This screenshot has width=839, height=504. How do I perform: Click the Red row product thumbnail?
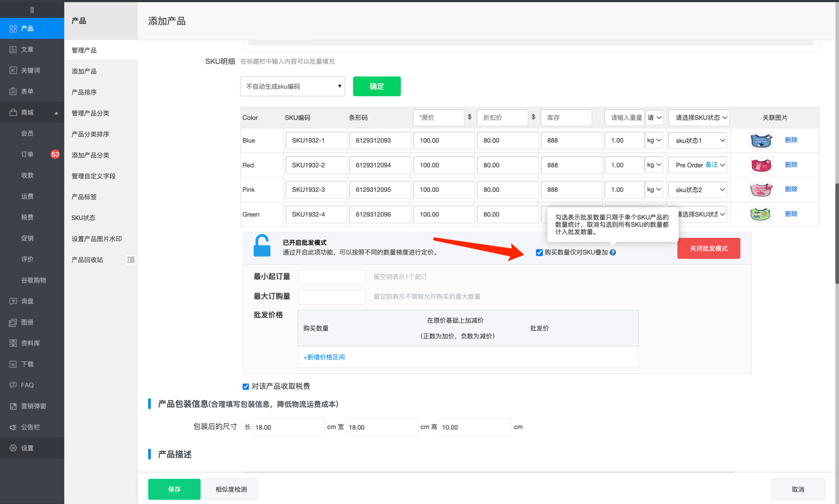coord(761,165)
